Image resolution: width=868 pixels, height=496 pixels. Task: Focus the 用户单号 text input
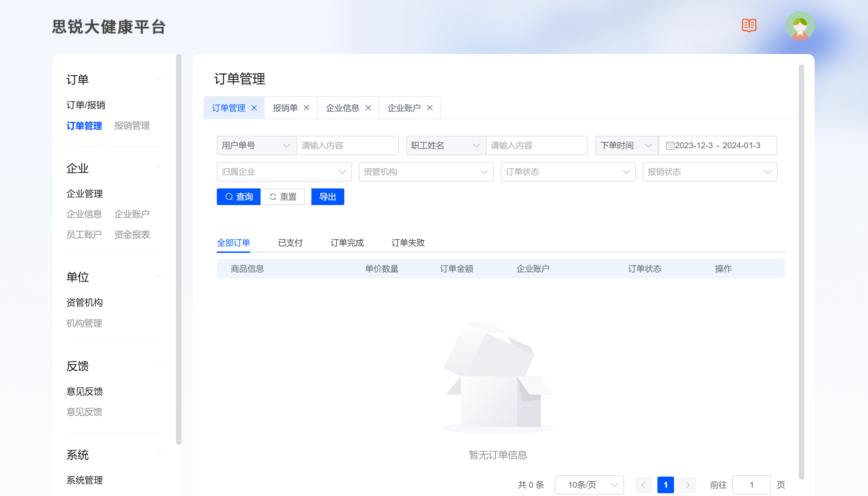coord(347,145)
